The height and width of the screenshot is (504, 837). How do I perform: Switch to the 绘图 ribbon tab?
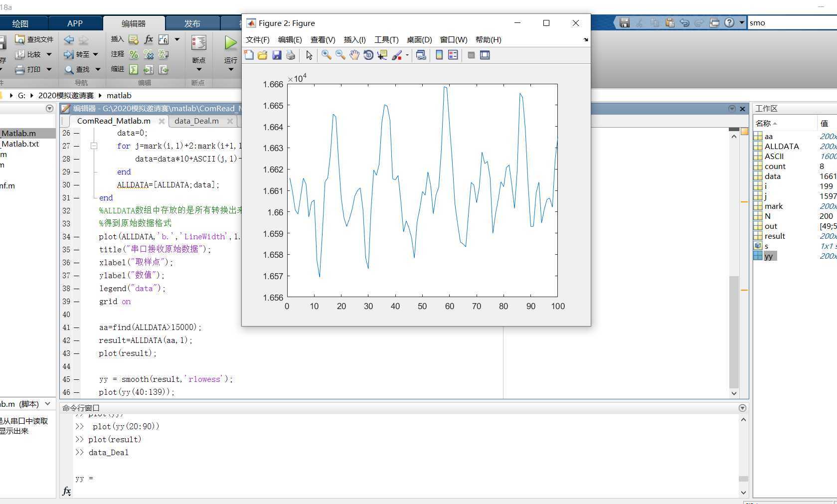point(20,23)
